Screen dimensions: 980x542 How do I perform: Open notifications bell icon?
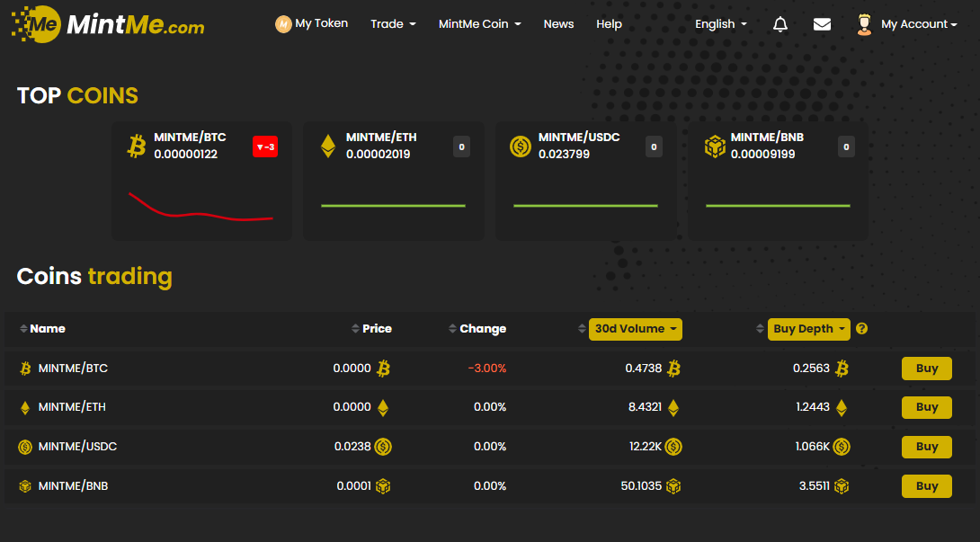point(780,24)
